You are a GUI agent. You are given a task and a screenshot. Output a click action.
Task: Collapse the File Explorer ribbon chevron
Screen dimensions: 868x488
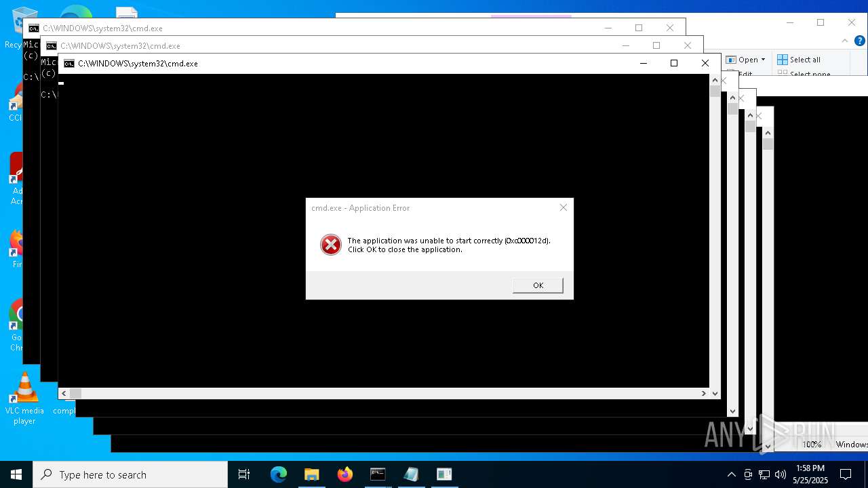[845, 41]
